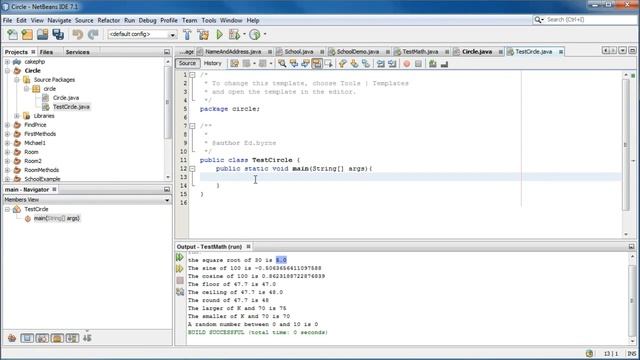Screen dimensions: 640x360
Task: Run the project with green play icon
Action: pyautogui.click(x=220, y=35)
